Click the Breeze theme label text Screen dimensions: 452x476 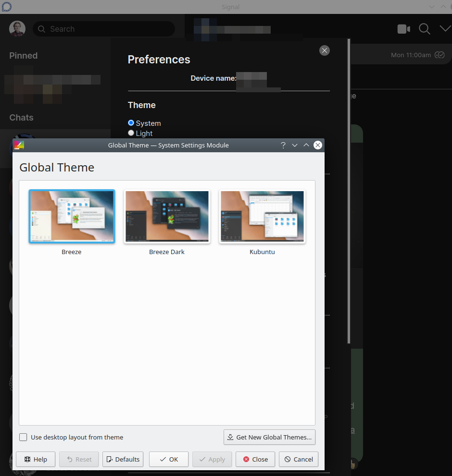pos(72,252)
